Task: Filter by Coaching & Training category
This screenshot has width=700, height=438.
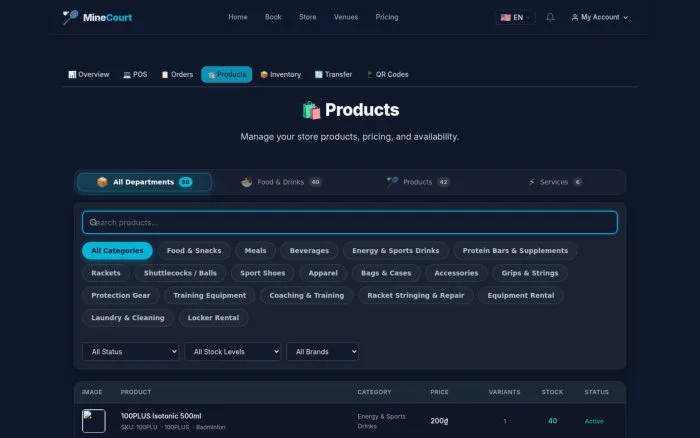Action: (307, 296)
